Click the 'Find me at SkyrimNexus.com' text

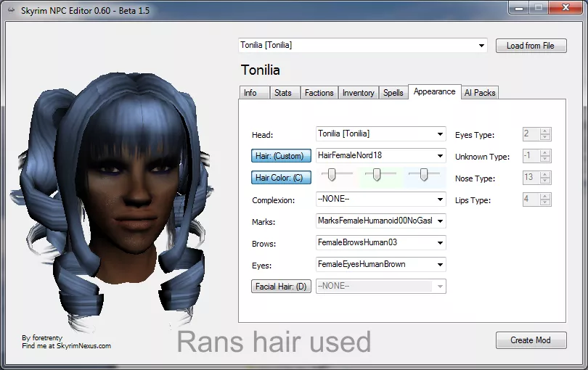(66, 346)
